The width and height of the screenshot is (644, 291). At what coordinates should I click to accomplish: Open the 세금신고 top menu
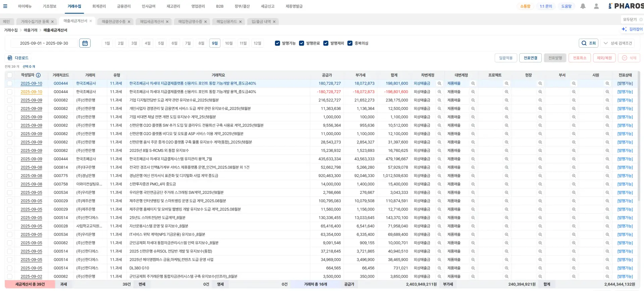tap(268, 6)
